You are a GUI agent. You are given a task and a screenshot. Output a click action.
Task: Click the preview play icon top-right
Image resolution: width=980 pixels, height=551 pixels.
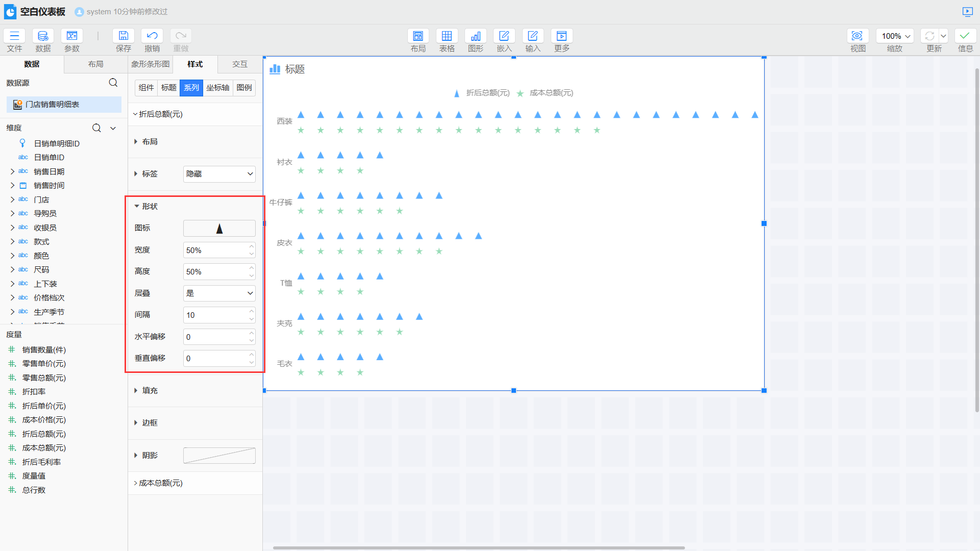pos(967,11)
